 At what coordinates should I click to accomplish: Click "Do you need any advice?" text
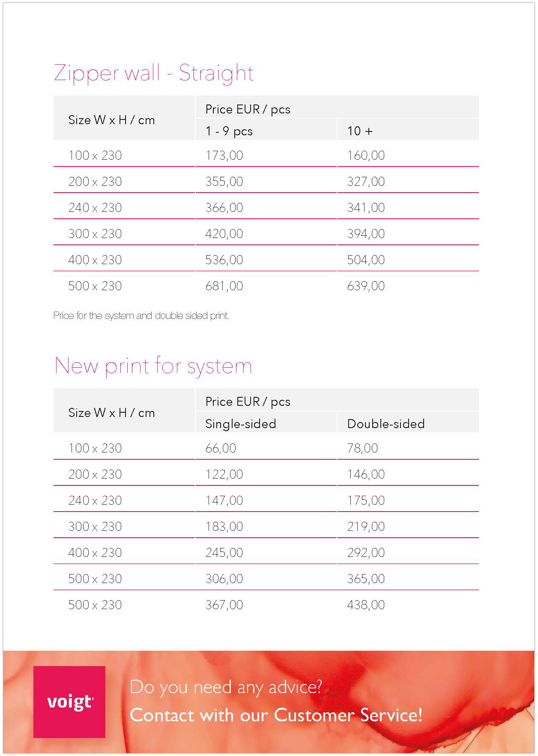226,687
